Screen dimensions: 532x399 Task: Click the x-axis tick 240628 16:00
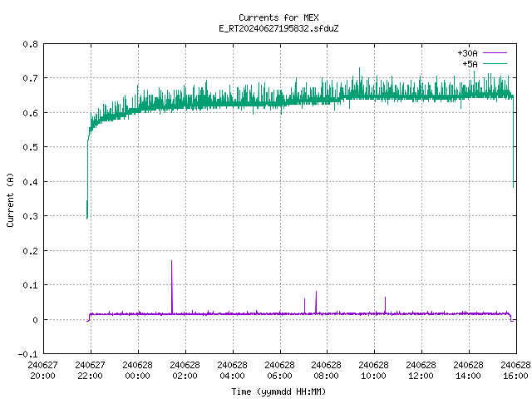pyautogui.click(x=515, y=370)
